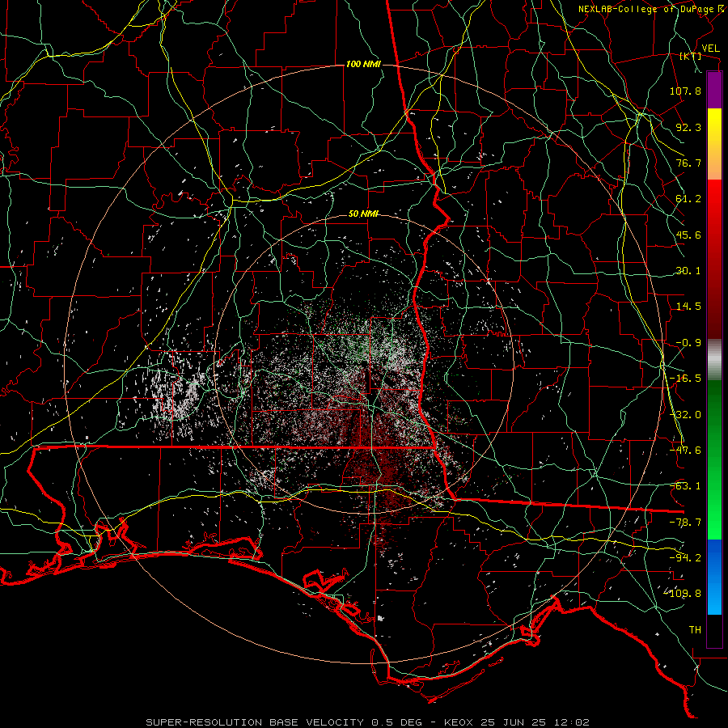Image resolution: width=728 pixels, height=728 pixels.
Task: Select the 61.2 velocity scale value
Action: (688, 199)
